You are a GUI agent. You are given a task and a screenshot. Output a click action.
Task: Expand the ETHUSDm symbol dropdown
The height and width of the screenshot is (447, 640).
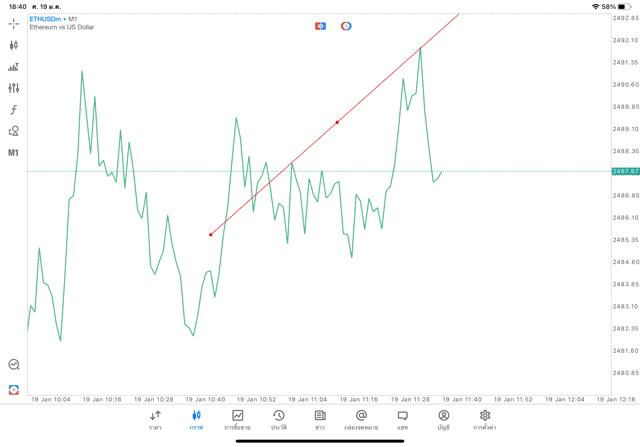pyautogui.click(x=47, y=19)
